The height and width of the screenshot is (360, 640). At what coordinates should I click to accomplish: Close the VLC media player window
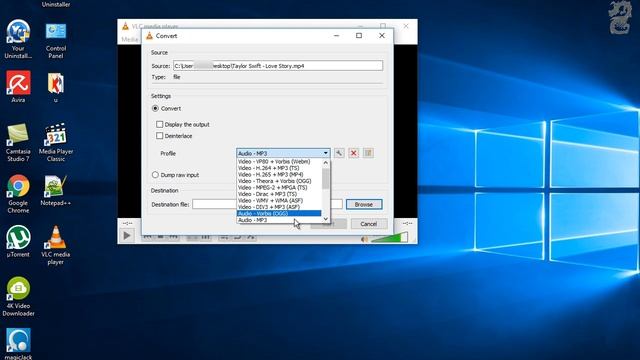(406, 26)
